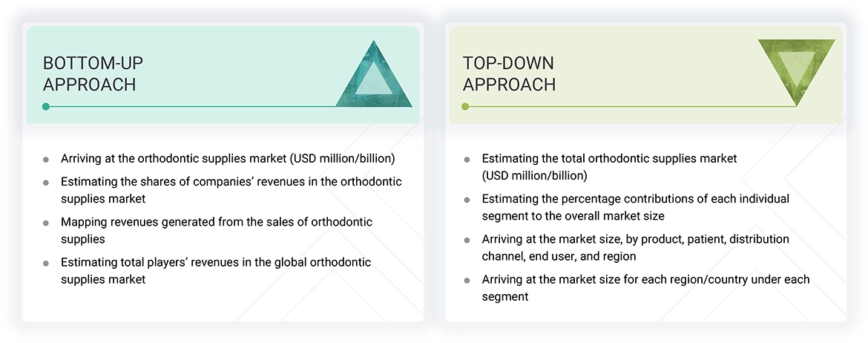Click bullet beside 'Estimating the total orthodontic supplies market'
Viewport: 868px width, 343px height.
(467, 159)
